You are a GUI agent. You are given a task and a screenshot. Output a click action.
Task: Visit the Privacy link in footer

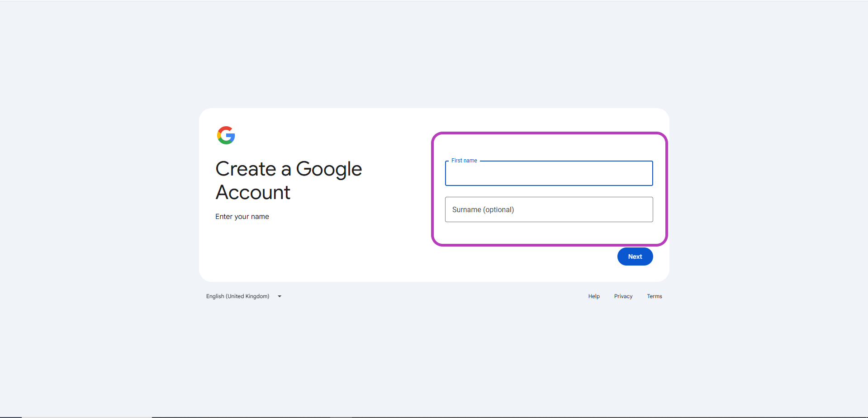coord(623,296)
